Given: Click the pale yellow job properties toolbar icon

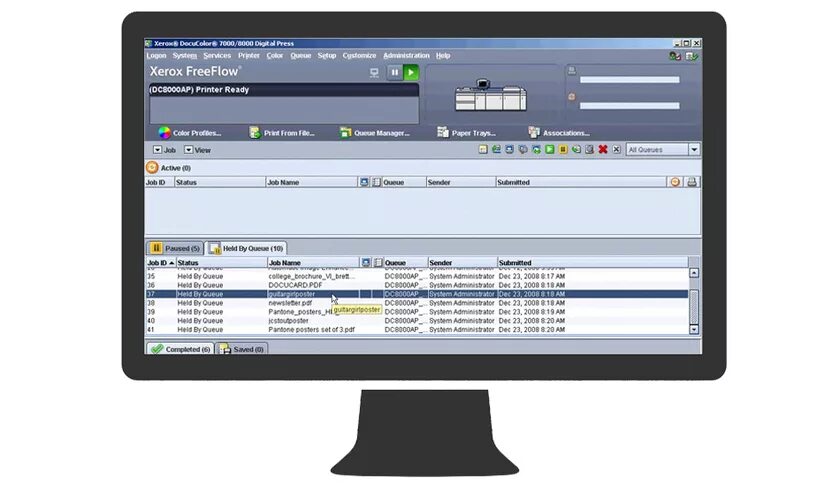Looking at the screenshot, I should 483,149.
